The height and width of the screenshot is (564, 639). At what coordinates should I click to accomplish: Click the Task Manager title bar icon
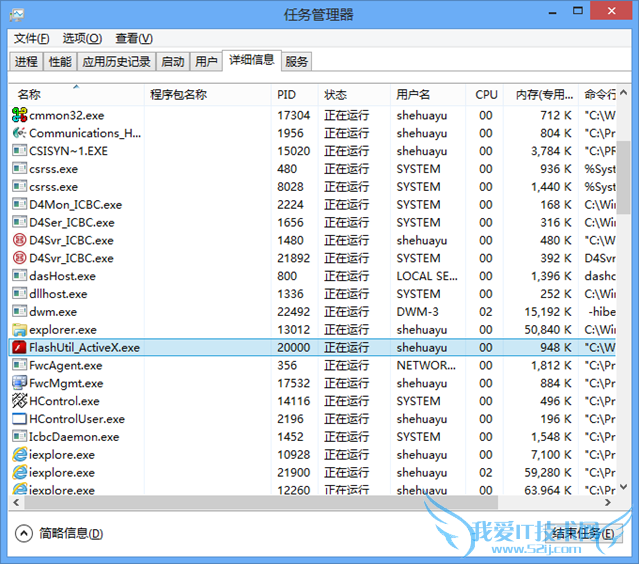click(17, 15)
